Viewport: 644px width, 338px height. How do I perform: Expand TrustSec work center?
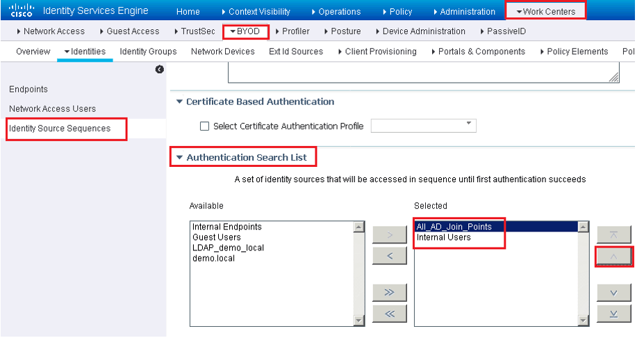195,31
